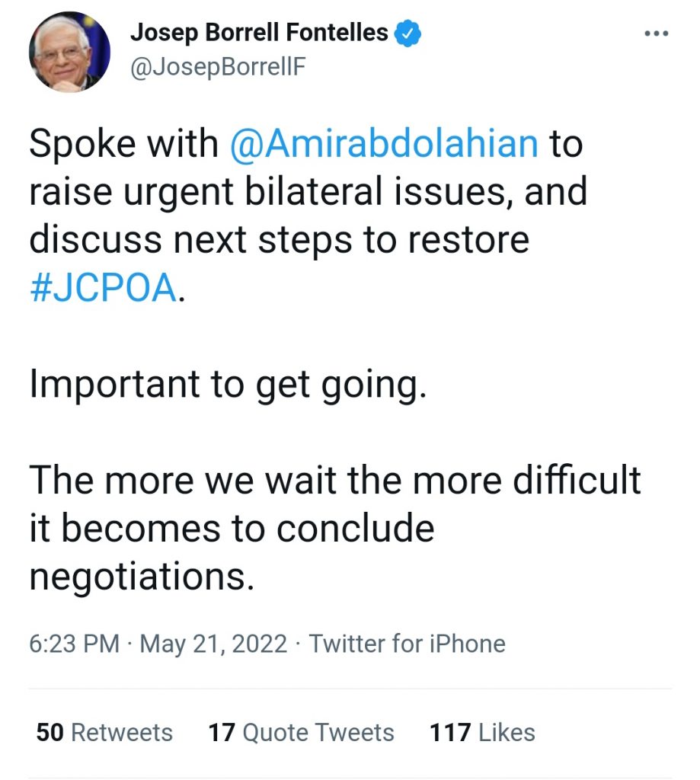This screenshot has height=780, width=700.
Task: Click the sentence "Important to get going."
Action: coord(225,386)
